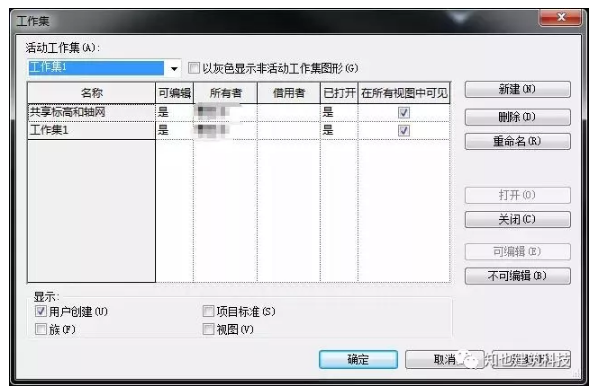Click the 关闭 workset button

click(517, 220)
